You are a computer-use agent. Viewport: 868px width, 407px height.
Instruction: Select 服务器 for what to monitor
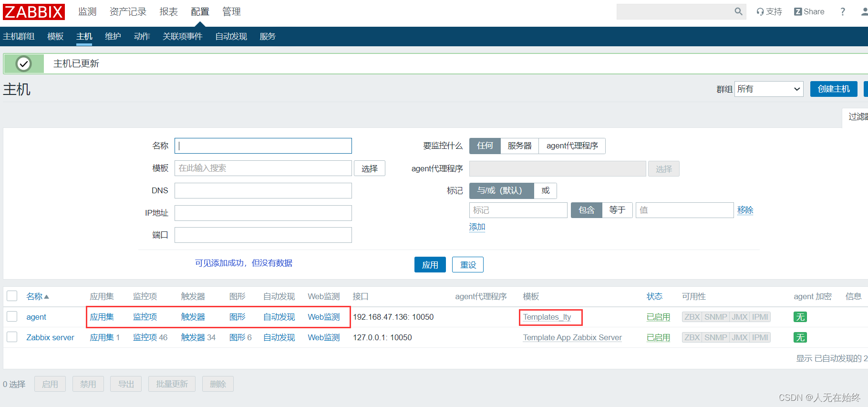click(519, 146)
